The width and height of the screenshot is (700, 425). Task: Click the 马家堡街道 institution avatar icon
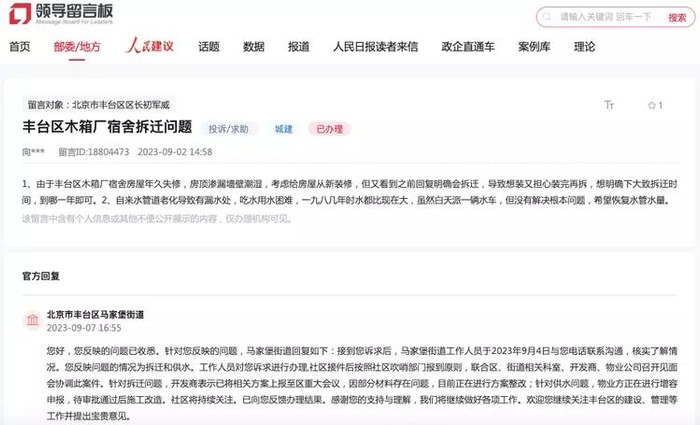(x=32, y=320)
